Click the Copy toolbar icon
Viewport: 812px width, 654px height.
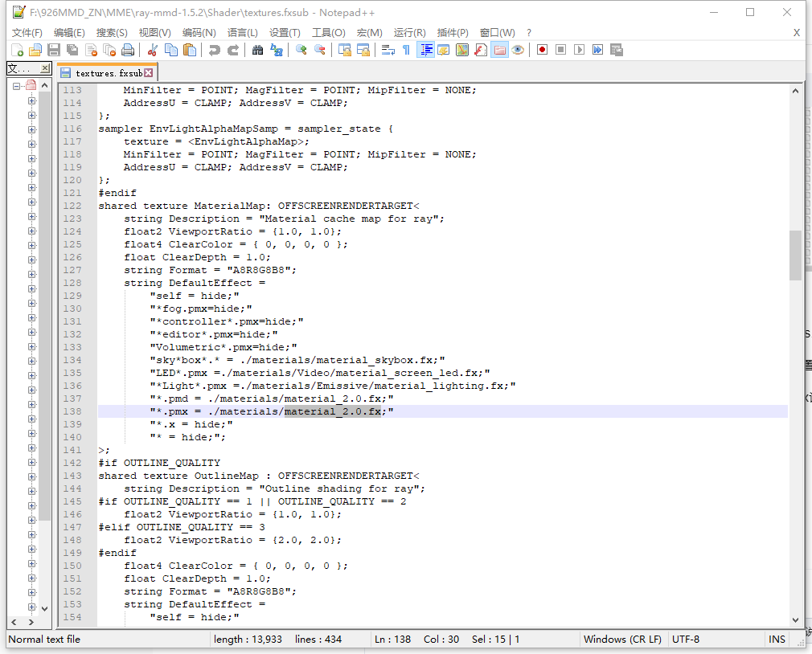(x=171, y=50)
